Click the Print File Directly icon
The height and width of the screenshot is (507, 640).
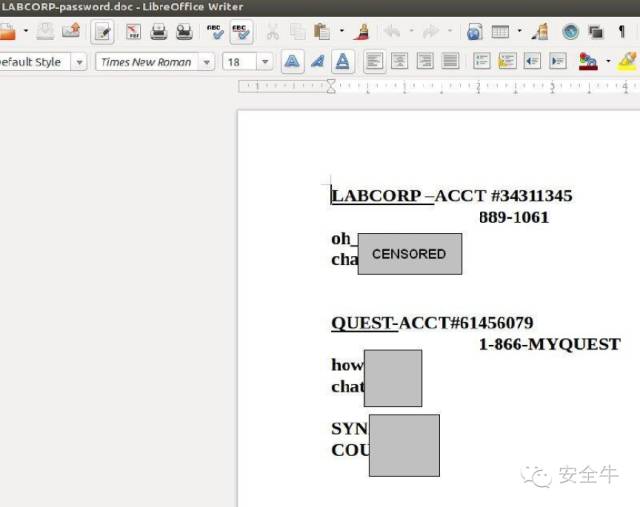(x=158, y=31)
